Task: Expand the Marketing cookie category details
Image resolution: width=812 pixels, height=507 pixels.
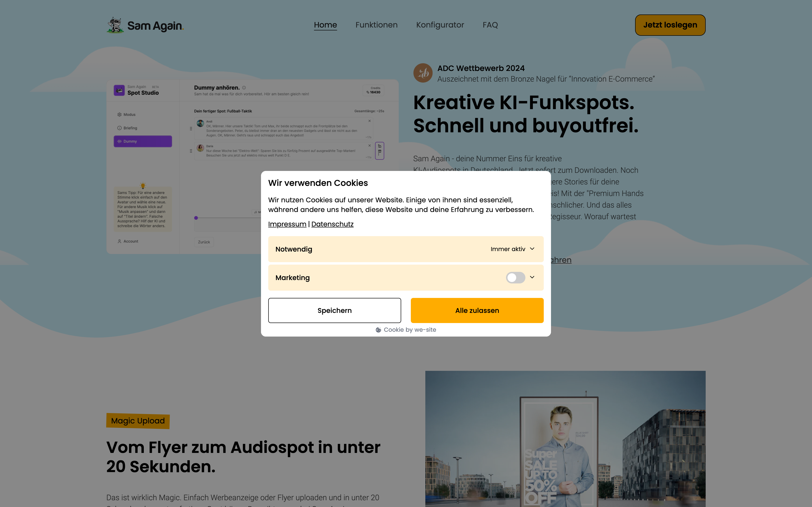Action: [x=532, y=278]
